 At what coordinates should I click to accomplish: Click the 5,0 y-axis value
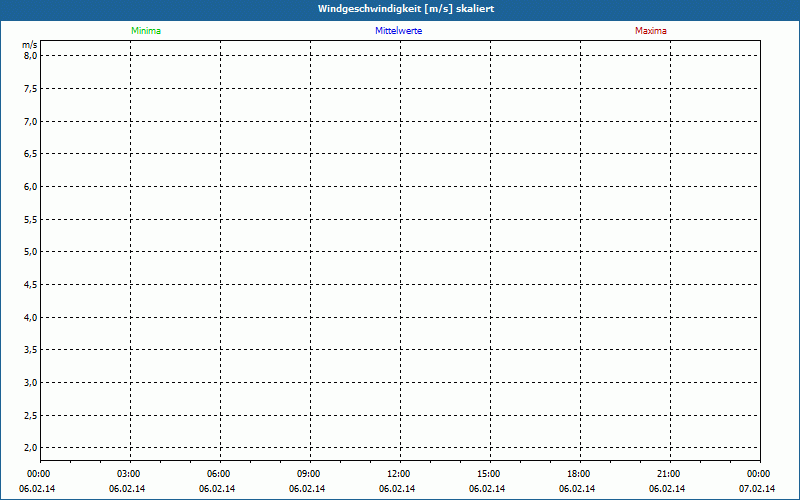click(31, 252)
